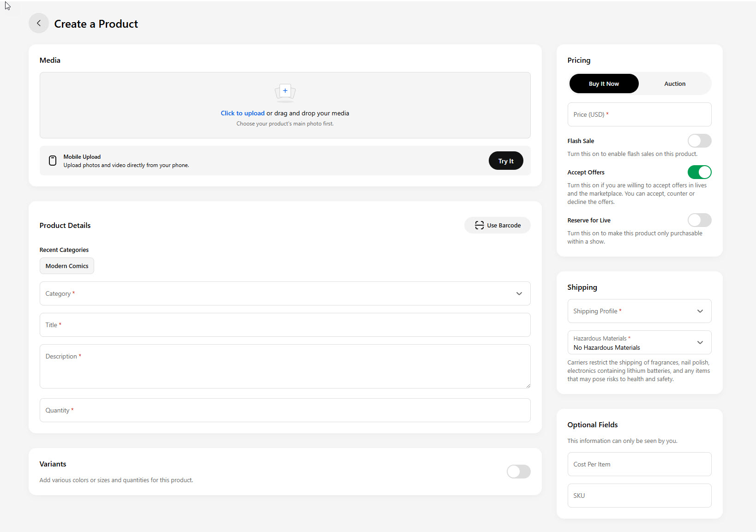Click the back arrow to exit product creation
This screenshot has height=532, width=756.
pos(38,23)
